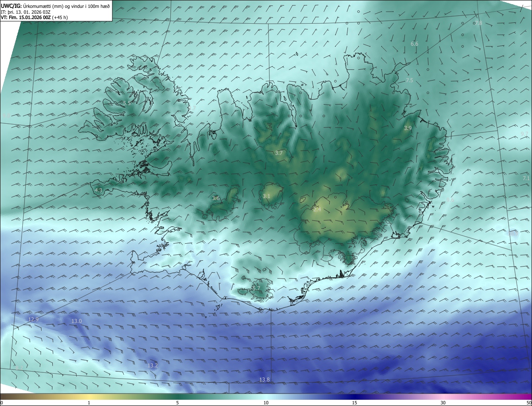Click the 3.9 value label
Image resolution: width=532 pixels, height=406 pixels.
tap(408, 128)
